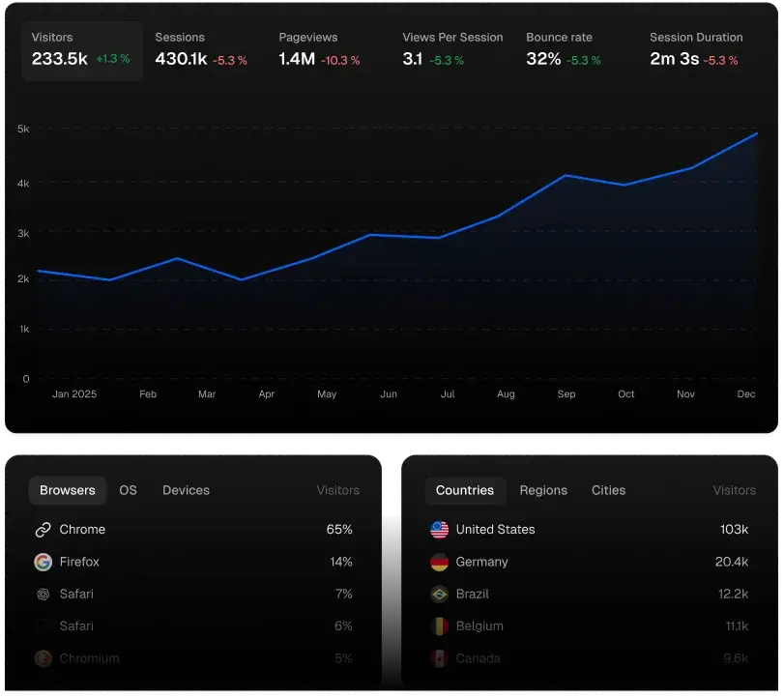Click the 5% Chromium value
Image resolution: width=784 pixels, height=698 pixels.
tap(343, 658)
